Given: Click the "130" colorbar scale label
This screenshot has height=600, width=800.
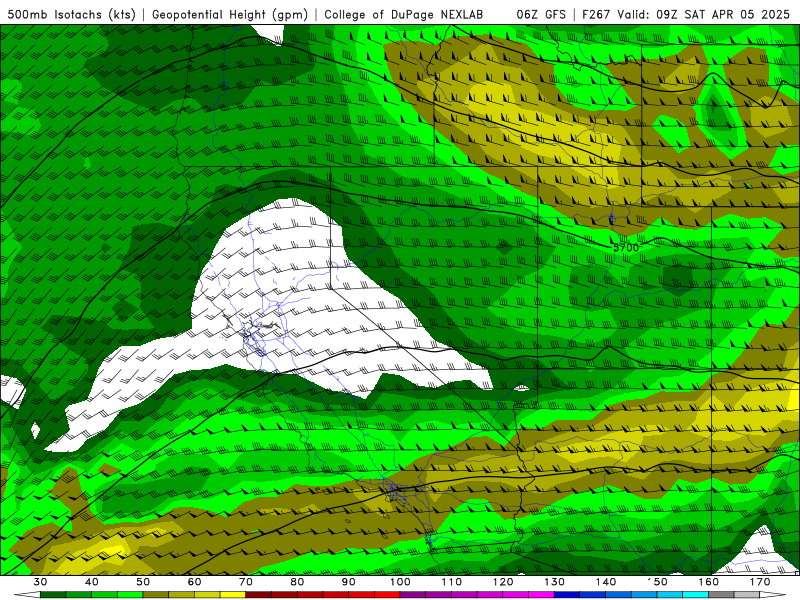Looking at the screenshot, I should [555, 582].
